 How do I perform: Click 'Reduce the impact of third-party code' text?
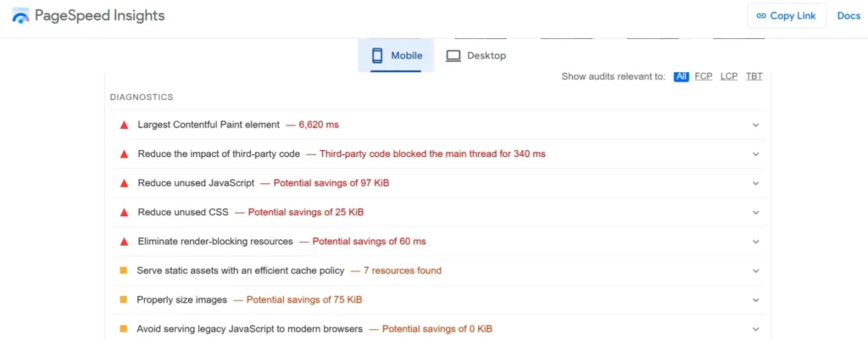point(219,154)
